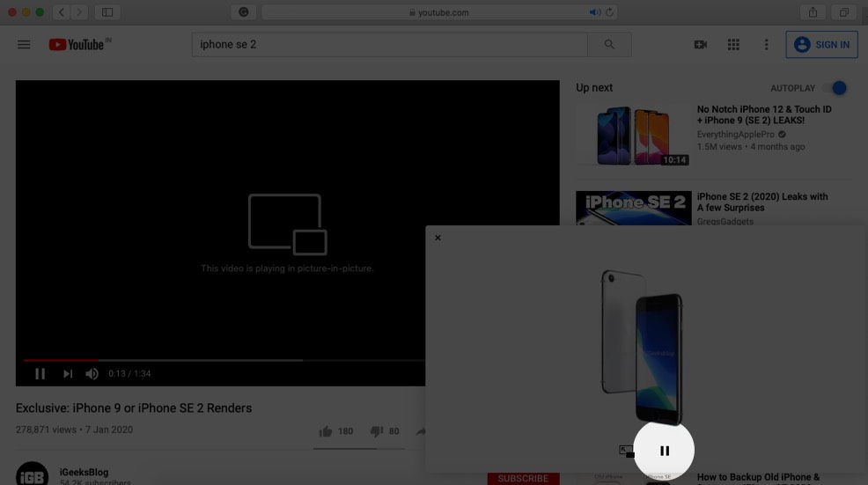868x485 pixels.
Task: Open the create video camera icon
Action: (x=700, y=44)
